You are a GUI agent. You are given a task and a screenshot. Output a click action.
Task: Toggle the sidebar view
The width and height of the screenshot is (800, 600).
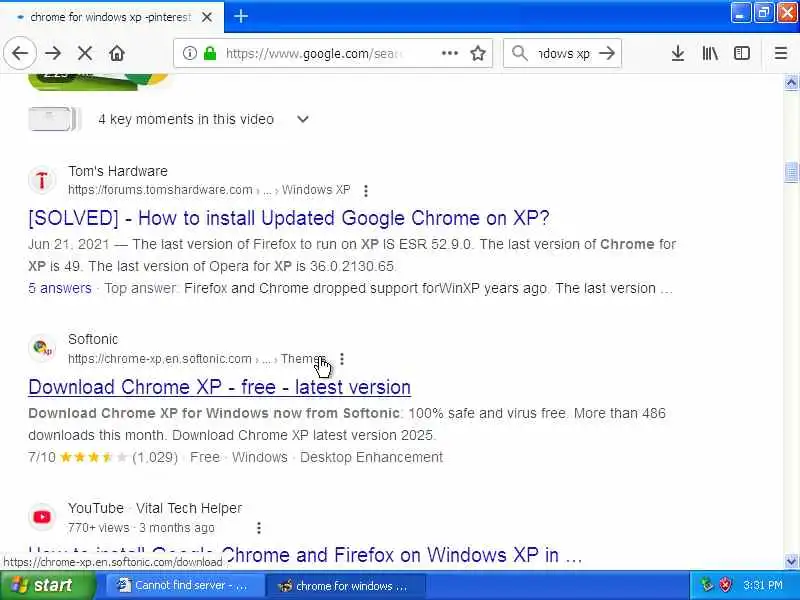coord(741,53)
